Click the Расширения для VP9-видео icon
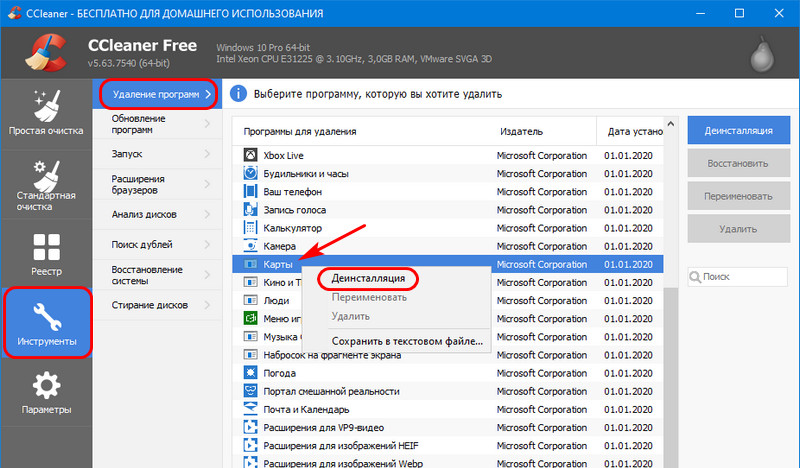The height and width of the screenshot is (468, 800). (250, 427)
